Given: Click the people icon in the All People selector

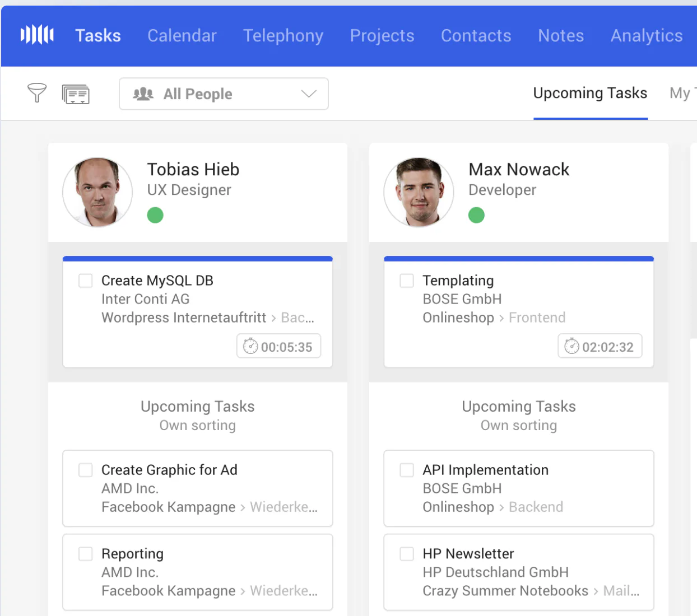Looking at the screenshot, I should tap(143, 94).
